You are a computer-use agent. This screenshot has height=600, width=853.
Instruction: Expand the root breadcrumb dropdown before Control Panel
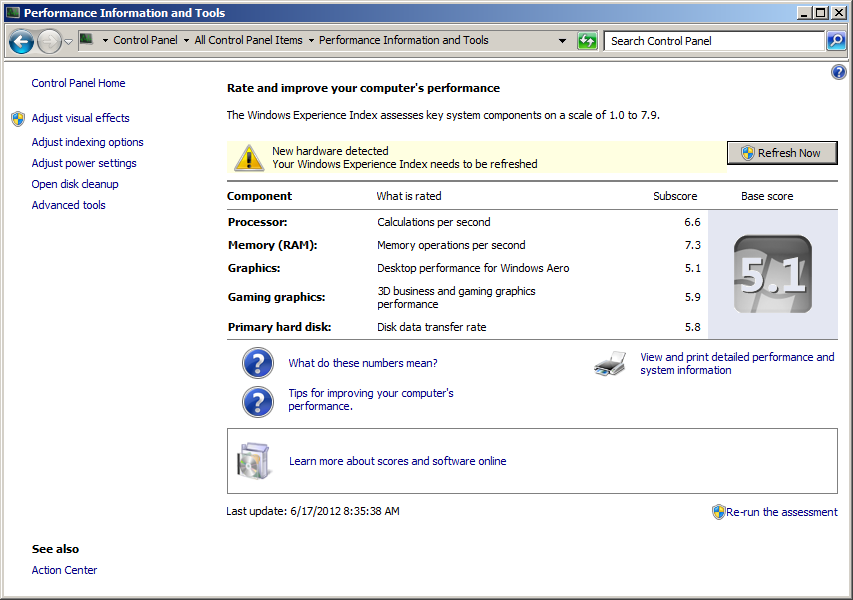(x=105, y=41)
